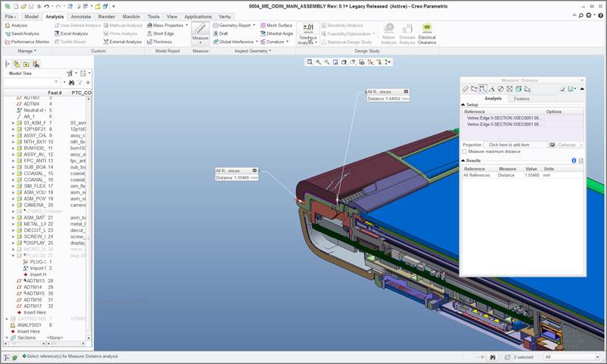Open the File menu
This screenshot has width=607, height=364.
(11, 17)
